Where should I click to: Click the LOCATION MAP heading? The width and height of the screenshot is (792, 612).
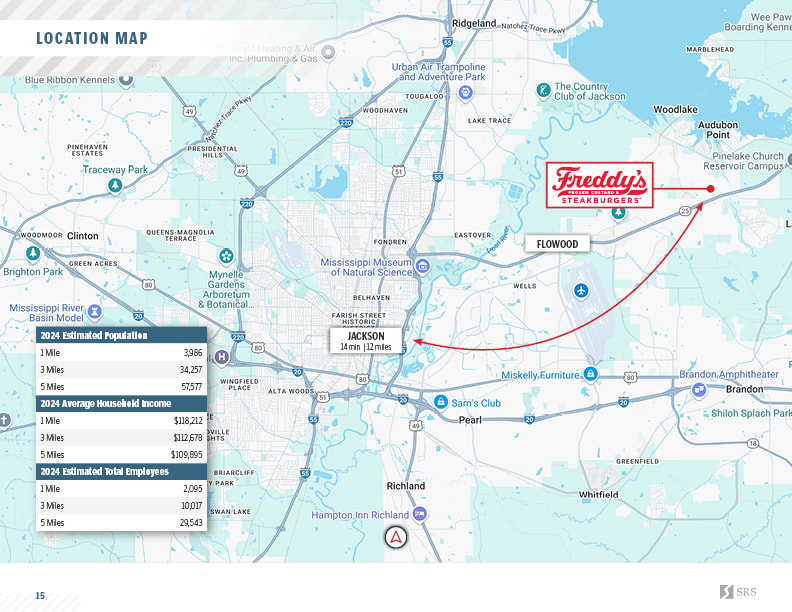coord(92,38)
